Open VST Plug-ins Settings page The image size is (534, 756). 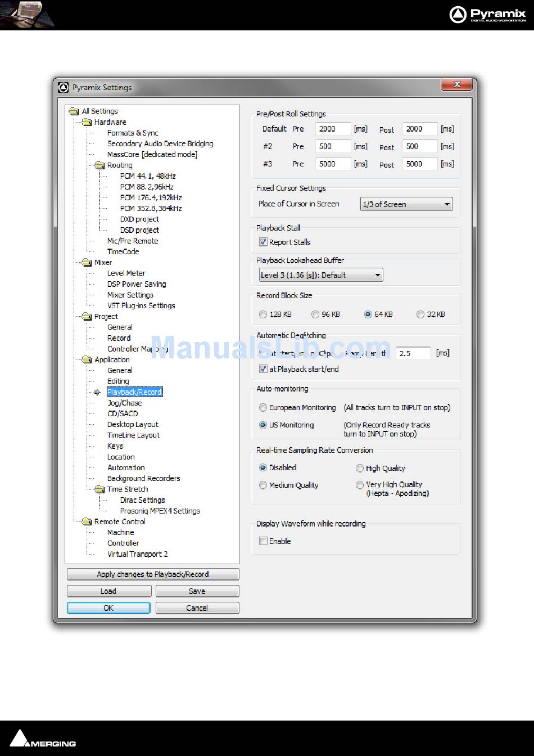click(141, 305)
